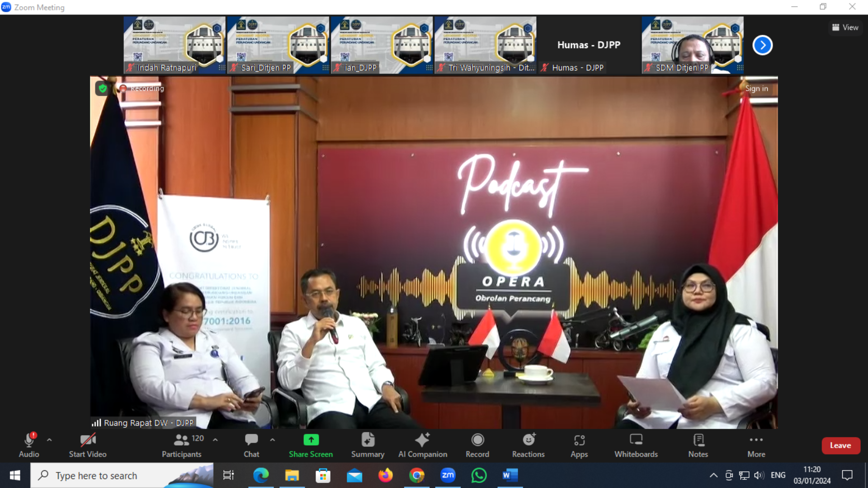Click network signal icon near Ruang Rapat DW
The image size is (868, 488).
point(96,423)
